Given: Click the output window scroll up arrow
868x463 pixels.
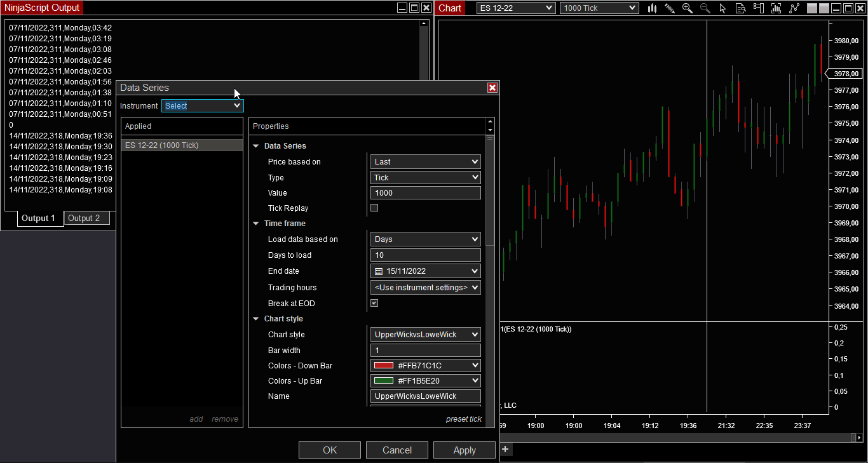Looking at the screenshot, I should [x=424, y=24].
